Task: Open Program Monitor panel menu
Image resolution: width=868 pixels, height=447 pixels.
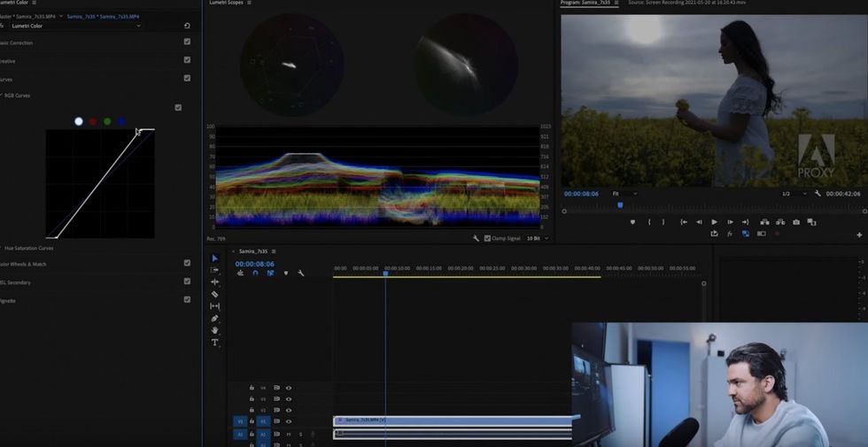Action: click(616, 3)
